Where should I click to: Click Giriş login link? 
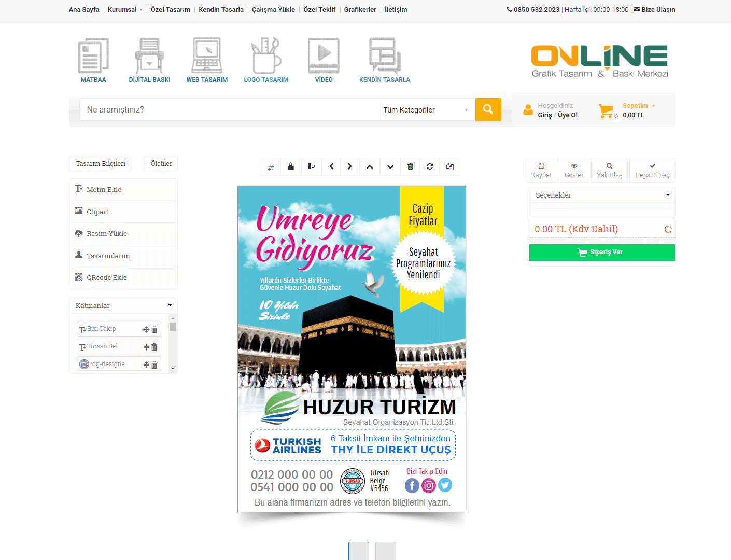click(x=545, y=115)
